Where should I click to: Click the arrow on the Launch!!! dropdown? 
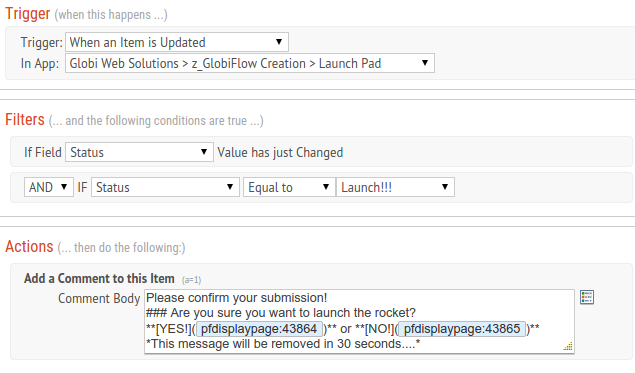point(445,187)
